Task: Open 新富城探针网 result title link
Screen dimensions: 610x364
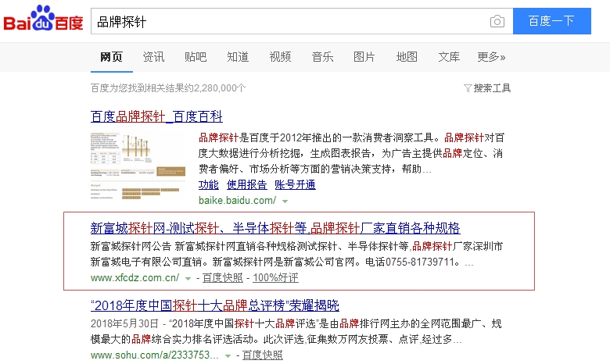Action: (x=275, y=227)
